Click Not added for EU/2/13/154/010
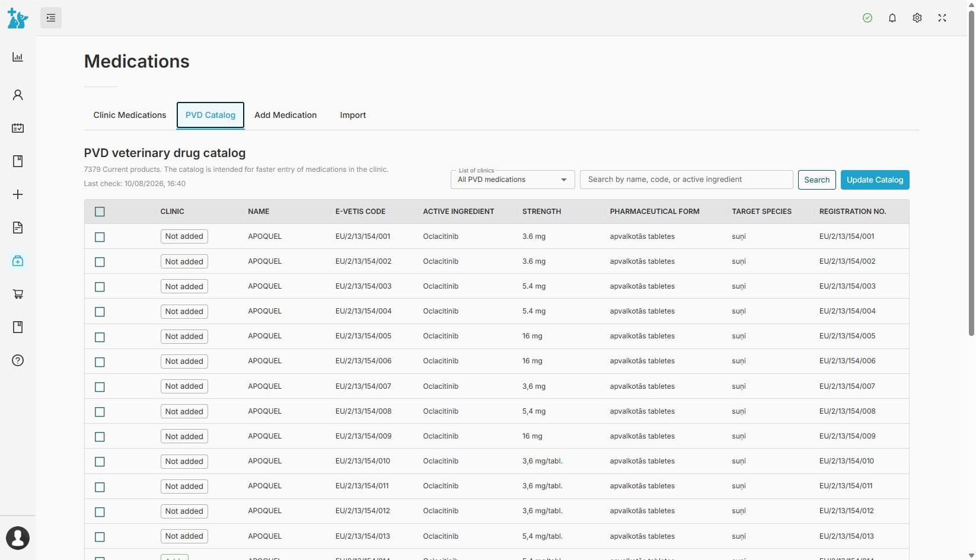Screen dimensions: 976x560 click(184, 462)
